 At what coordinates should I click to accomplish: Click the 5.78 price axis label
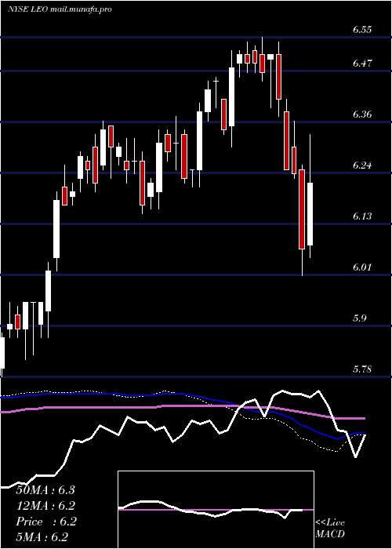pyautogui.click(x=362, y=369)
